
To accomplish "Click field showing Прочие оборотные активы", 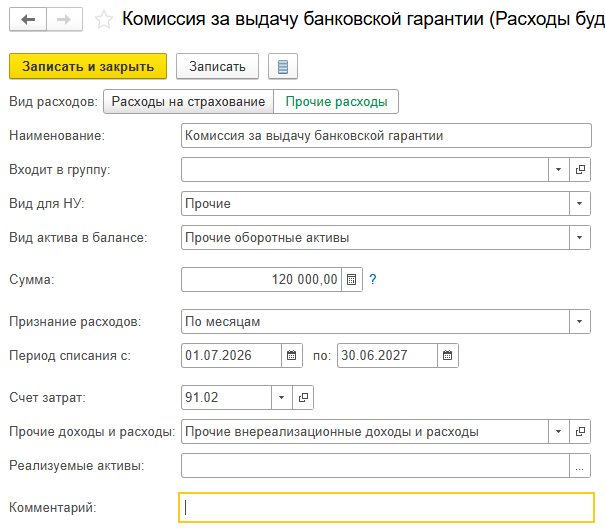I will [375, 237].
